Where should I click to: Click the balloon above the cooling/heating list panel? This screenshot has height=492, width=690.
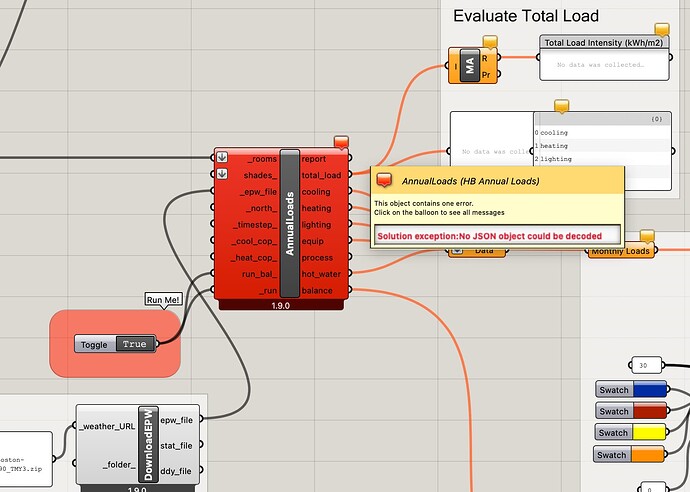pos(560,105)
